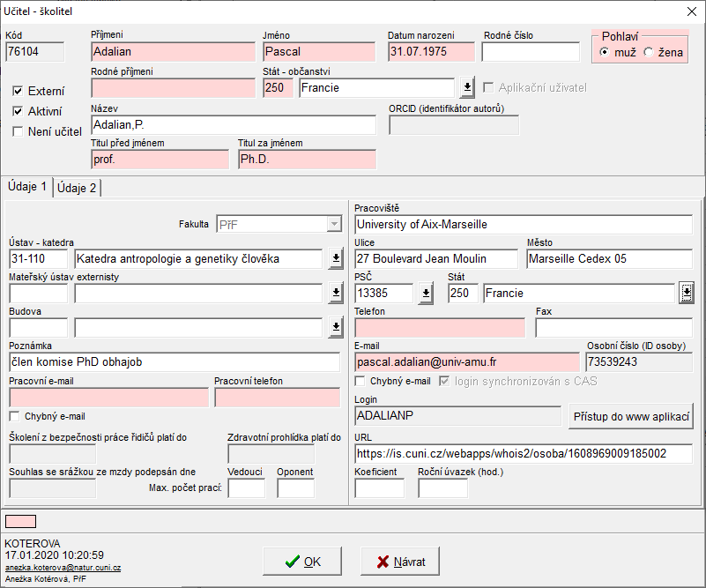Select the žena radio button

(x=649, y=52)
